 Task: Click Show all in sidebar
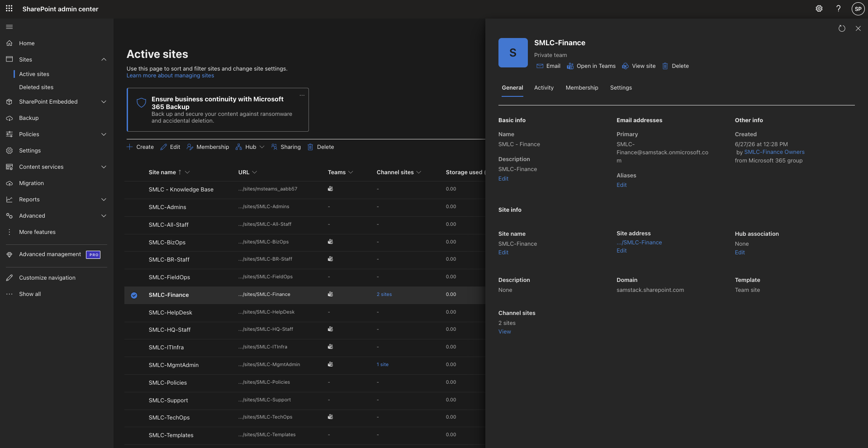[30, 294]
